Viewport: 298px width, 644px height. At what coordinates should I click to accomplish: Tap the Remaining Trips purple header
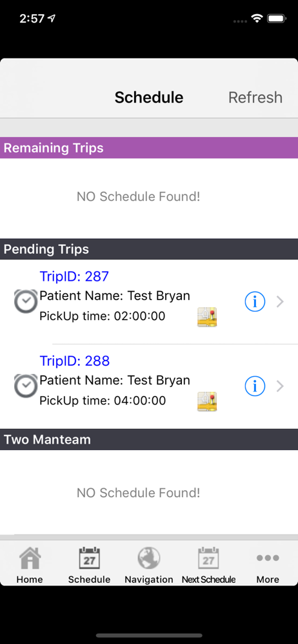point(149,148)
